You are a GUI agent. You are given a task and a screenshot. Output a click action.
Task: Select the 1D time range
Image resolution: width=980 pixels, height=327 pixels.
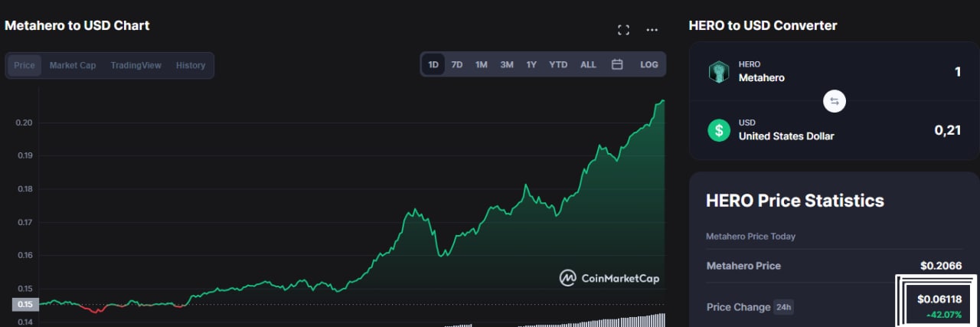(x=433, y=65)
